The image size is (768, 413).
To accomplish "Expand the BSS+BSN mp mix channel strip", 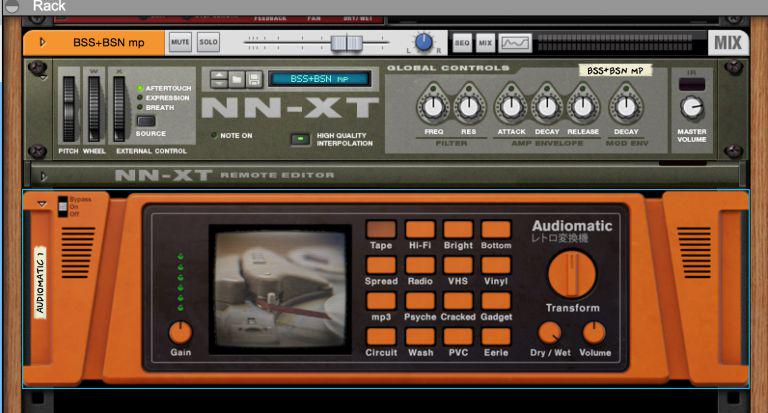I will click(x=43, y=42).
